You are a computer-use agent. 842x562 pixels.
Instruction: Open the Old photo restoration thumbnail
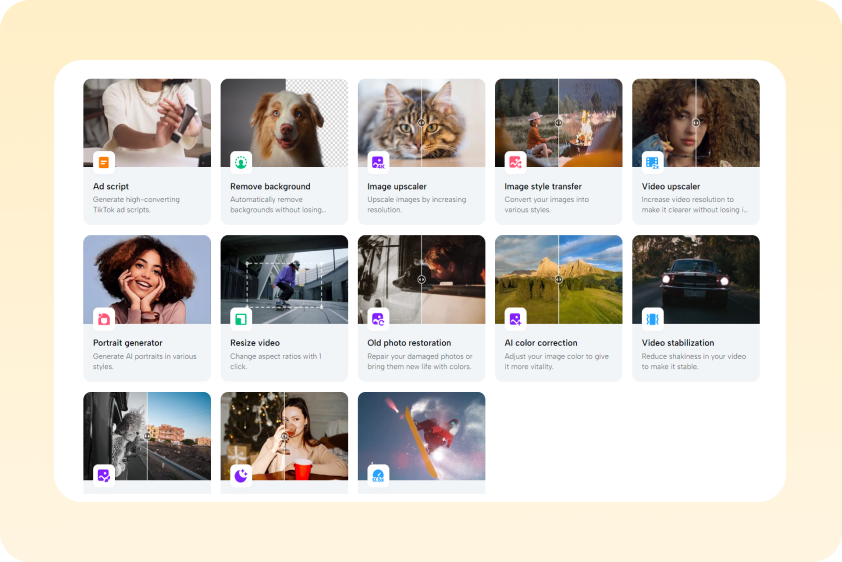click(422, 280)
